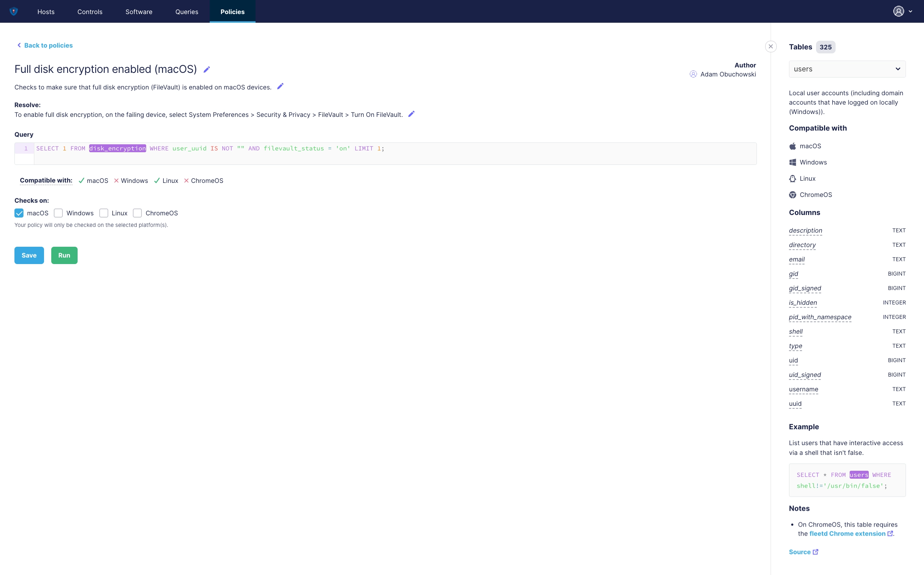Click line number 1 in editor gutter
924x575 pixels.
tap(26, 148)
